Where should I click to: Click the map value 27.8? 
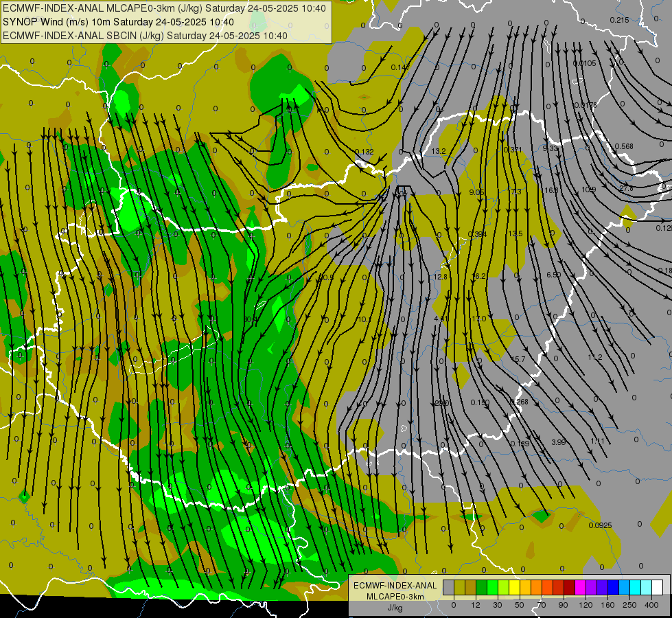(626, 188)
